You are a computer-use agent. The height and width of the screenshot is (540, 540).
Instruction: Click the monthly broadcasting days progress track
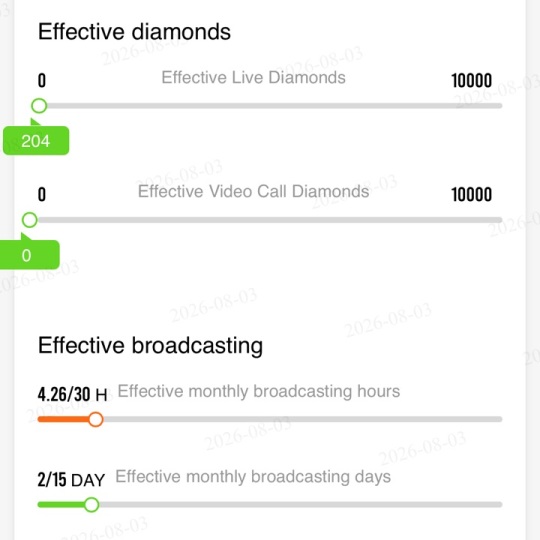270,505
